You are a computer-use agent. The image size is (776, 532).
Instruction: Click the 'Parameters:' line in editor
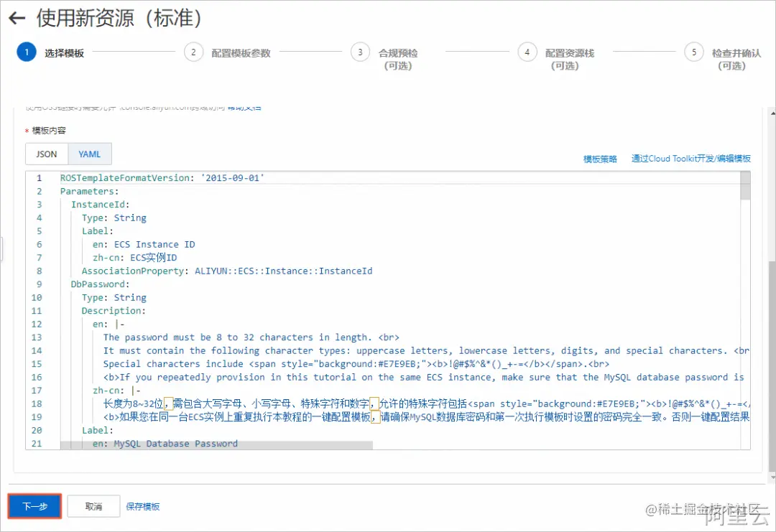pyautogui.click(x=90, y=192)
